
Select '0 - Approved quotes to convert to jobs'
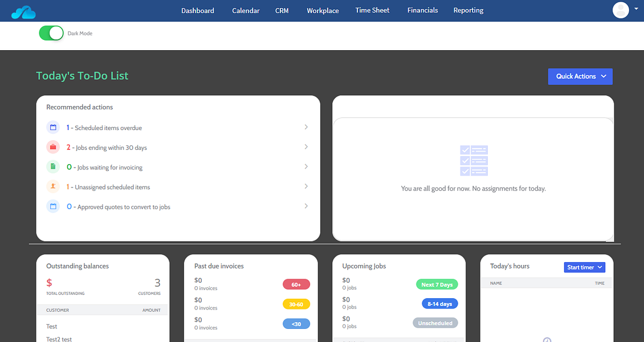[x=119, y=206]
